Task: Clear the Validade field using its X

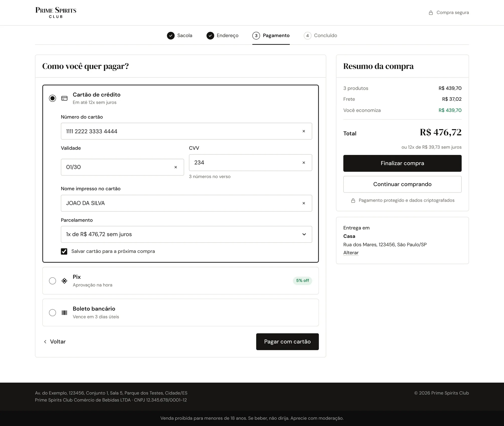Action: [176, 167]
